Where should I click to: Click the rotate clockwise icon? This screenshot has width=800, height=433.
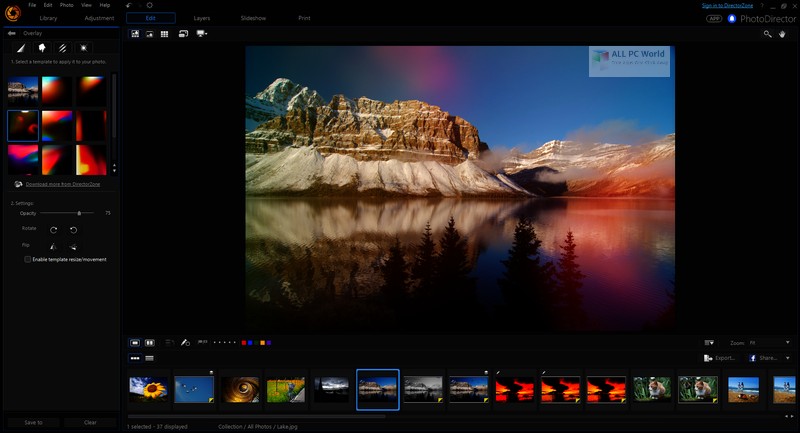coord(53,229)
